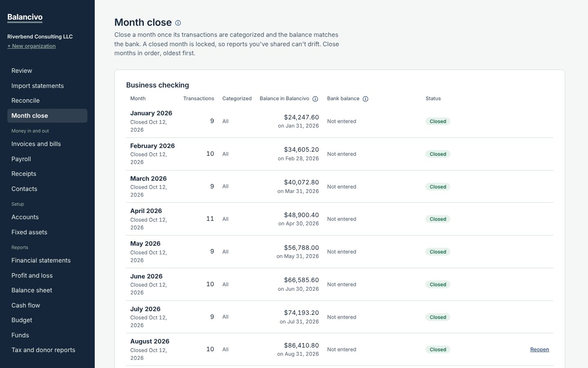This screenshot has height=368, width=588.
Task: Select the January 2026 month name
Action: point(151,113)
